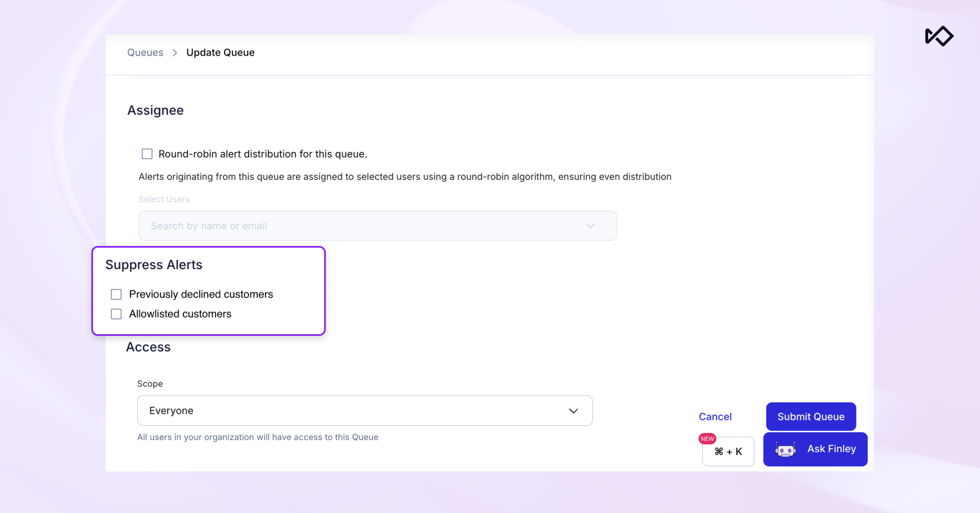This screenshot has height=513, width=980.
Task: Click the breadcrumb separator chevron
Action: point(175,53)
